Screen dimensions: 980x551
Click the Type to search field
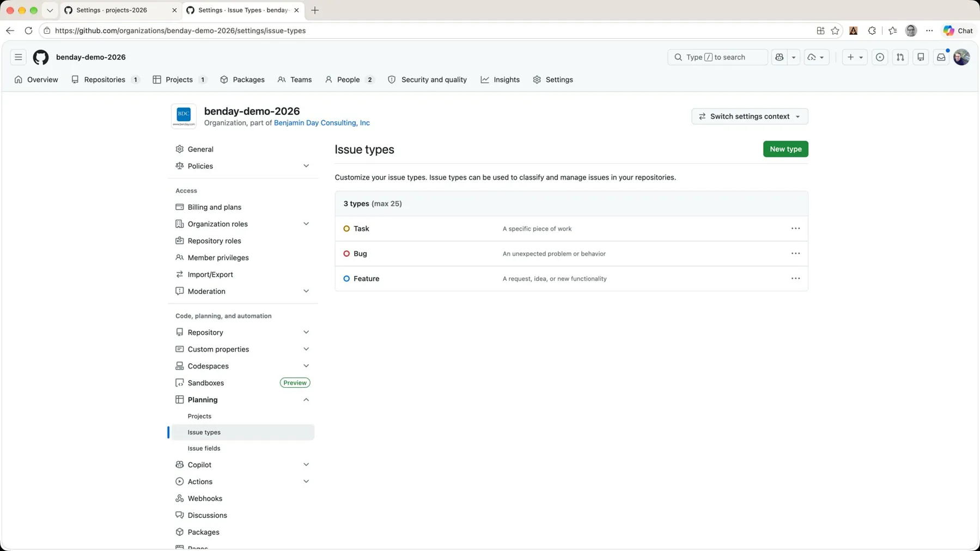point(717,57)
